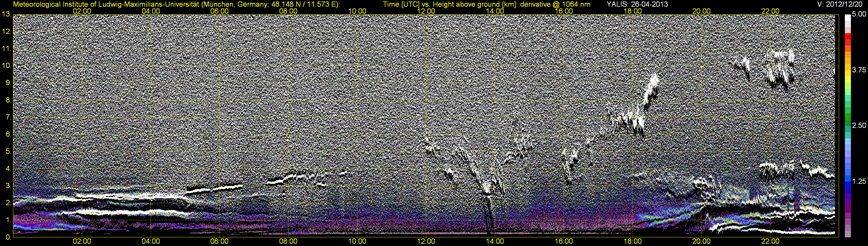Select the 02:00 label on the top time axis
Image resolution: width=868 pixels, height=246 pixels.
pos(82,11)
